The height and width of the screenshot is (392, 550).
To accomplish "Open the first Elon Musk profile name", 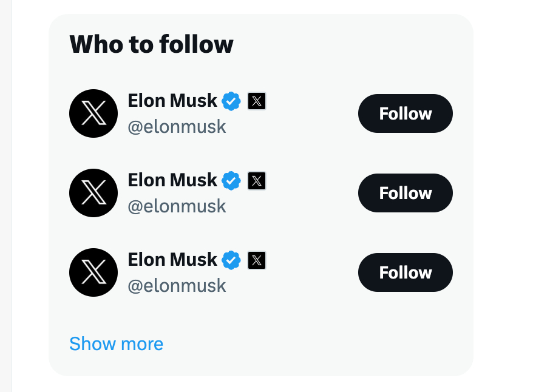I will pos(172,101).
